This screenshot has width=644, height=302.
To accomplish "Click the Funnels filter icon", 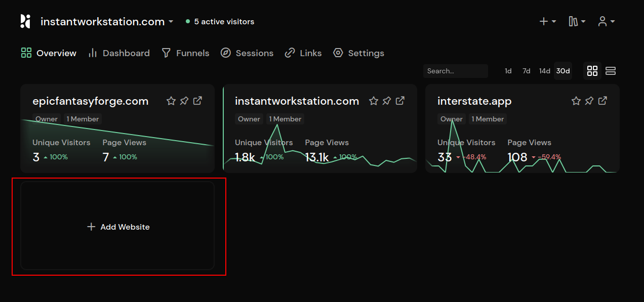I will [x=166, y=53].
